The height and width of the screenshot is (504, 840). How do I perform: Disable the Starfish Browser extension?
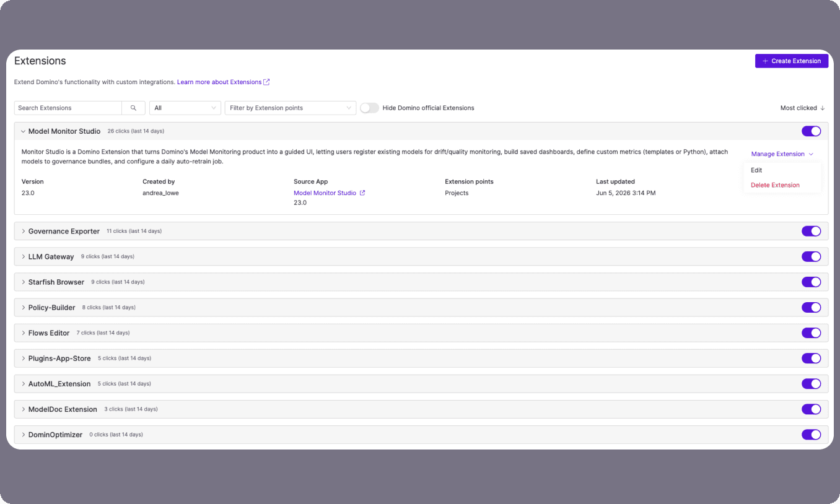tap(811, 282)
